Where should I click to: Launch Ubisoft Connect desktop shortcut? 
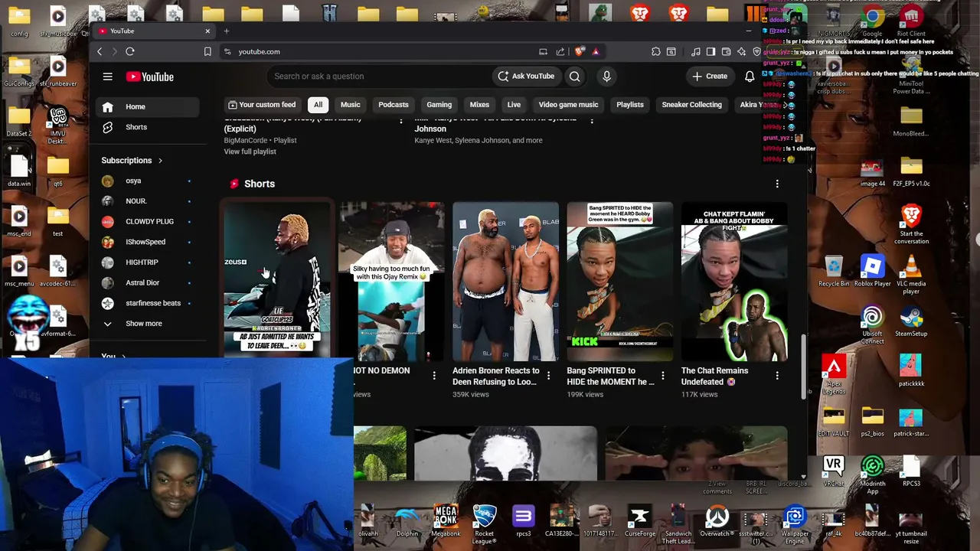tap(872, 325)
